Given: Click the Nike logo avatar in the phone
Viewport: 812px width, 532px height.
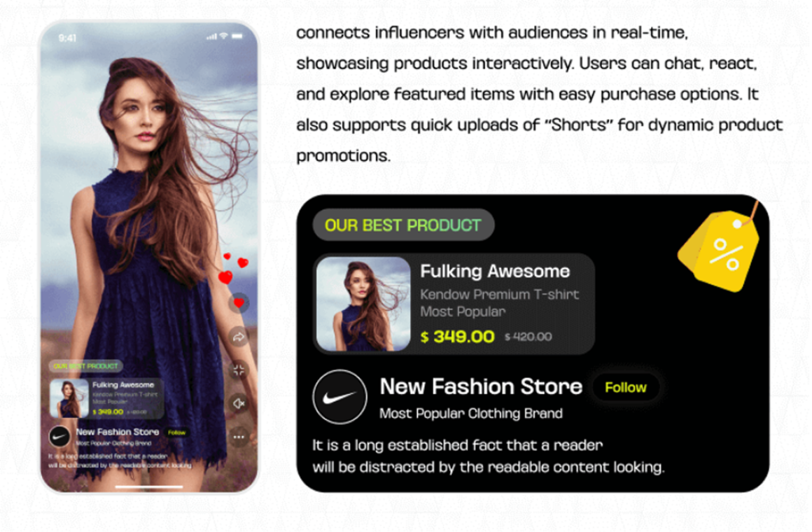Looking at the screenshot, I should (x=59, y=436).
